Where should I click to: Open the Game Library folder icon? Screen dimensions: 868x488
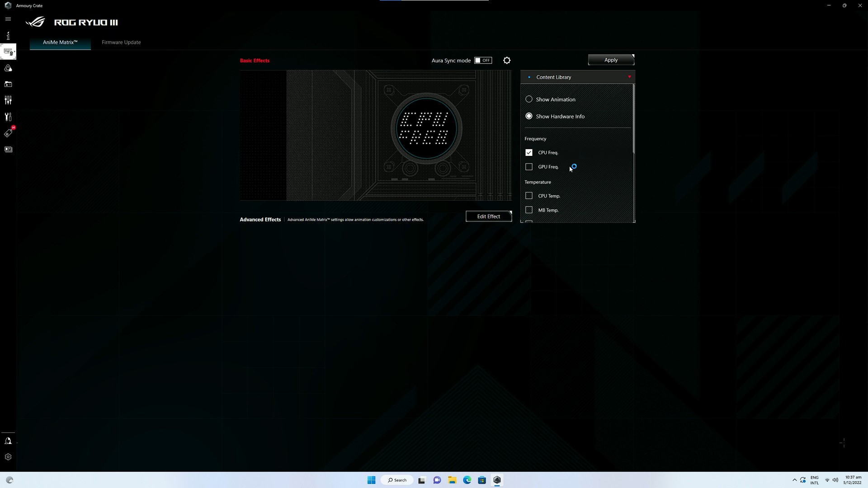[x=8, y=84]
